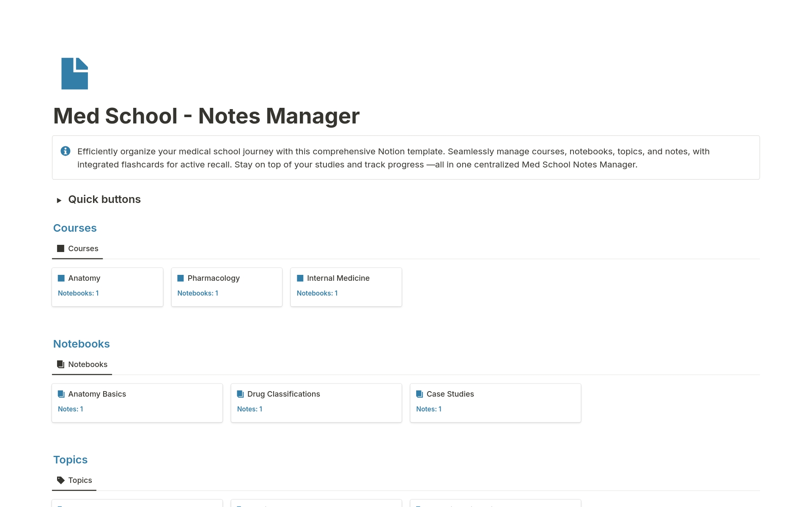Collapse the Quick buttons disclosure triangle
Viewport: 812px width, 507px height.
[x=60, y=200]
